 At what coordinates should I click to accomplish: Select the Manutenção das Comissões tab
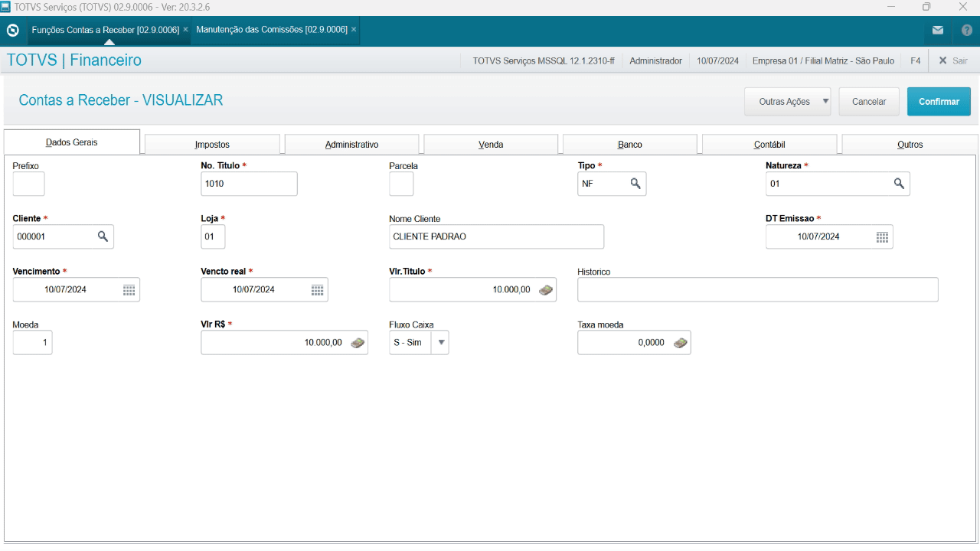pos(271,30)
